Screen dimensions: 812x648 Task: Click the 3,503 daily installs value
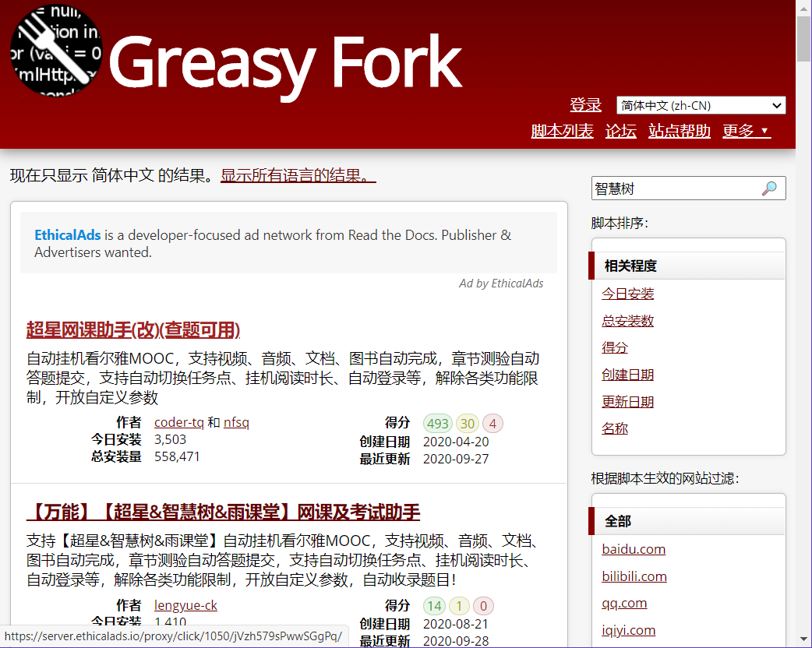(x=170, y=439)
